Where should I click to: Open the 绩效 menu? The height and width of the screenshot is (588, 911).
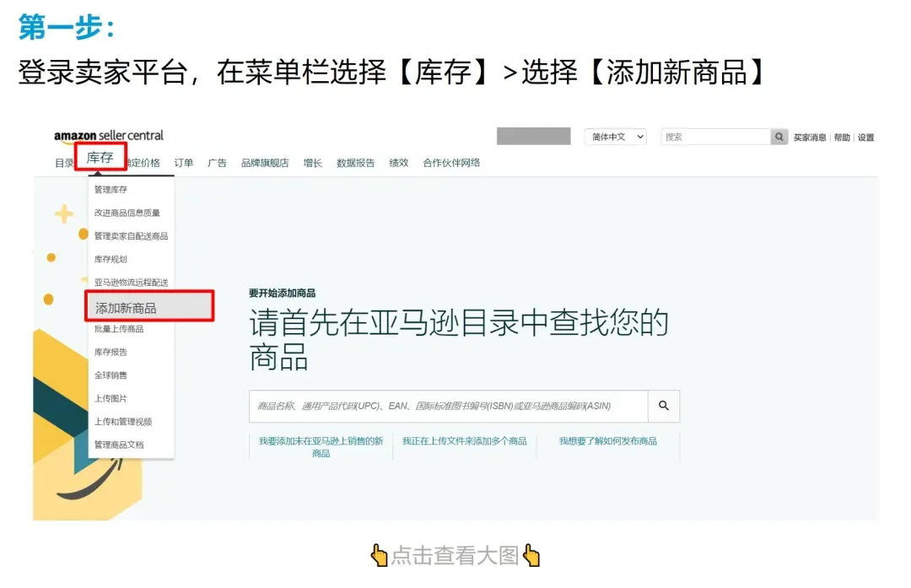[398, 164]
